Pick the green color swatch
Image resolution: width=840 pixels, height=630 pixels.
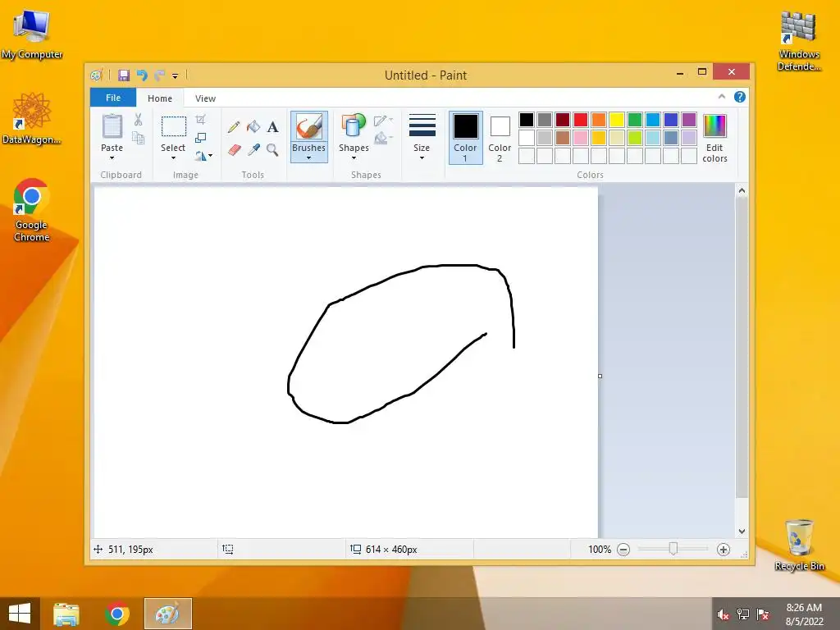635,120
